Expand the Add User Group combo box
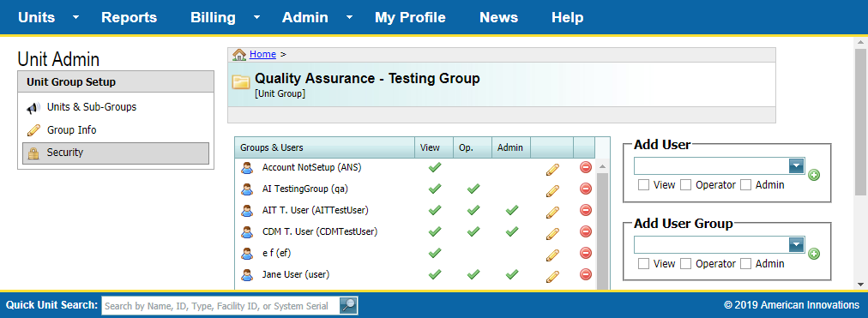Screen dimensions: 868x318 click(796, 244)
